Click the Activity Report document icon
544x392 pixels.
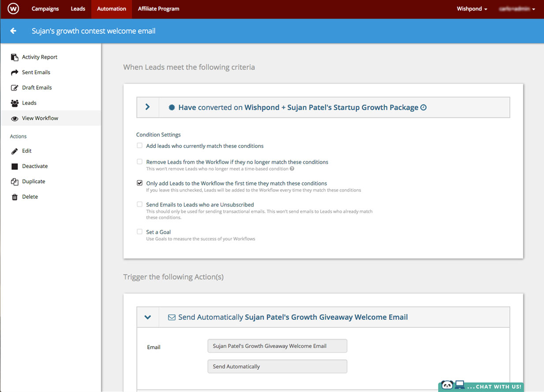(x=15, y=57)
